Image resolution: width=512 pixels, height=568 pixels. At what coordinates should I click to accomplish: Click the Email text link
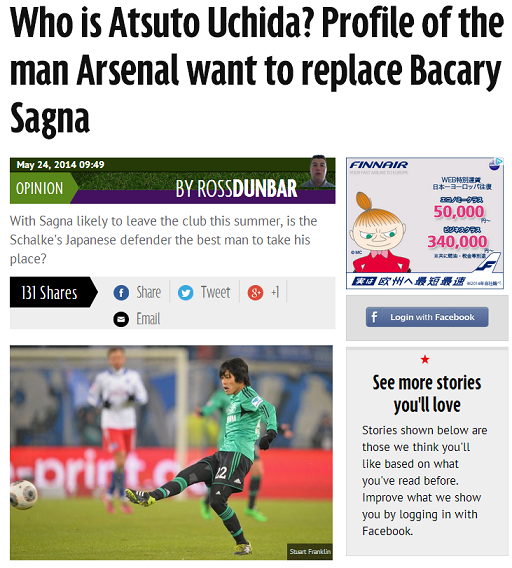tap(148, 319)
